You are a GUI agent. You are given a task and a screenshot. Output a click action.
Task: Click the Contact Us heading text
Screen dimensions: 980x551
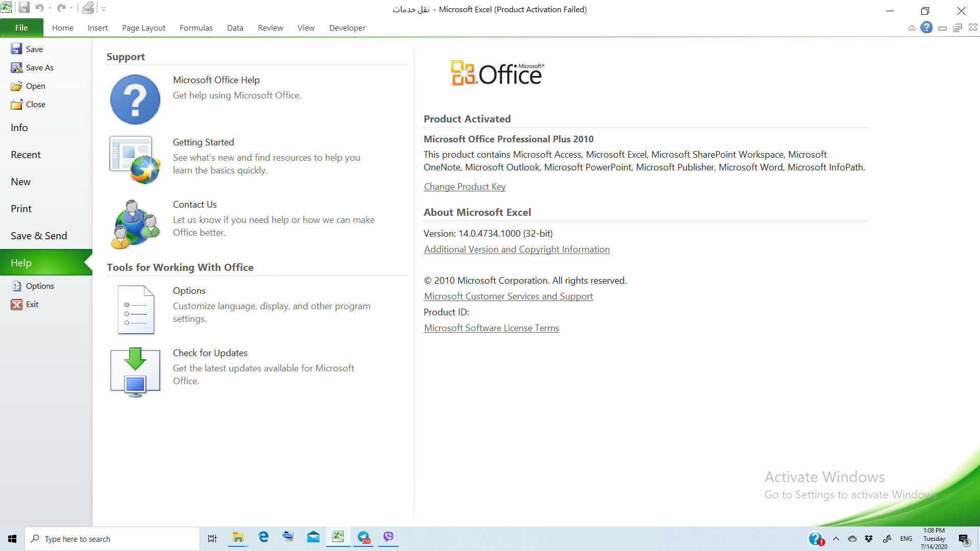click(x=195, y=204)
